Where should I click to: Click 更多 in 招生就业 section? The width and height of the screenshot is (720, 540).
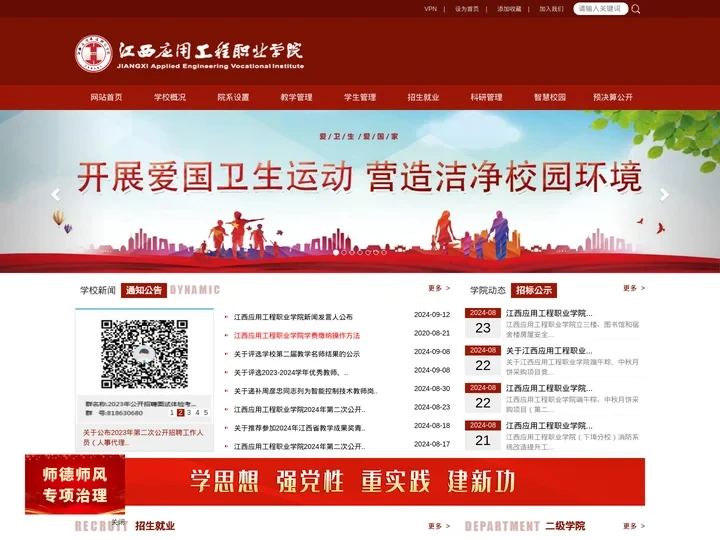tap(439, 526)
